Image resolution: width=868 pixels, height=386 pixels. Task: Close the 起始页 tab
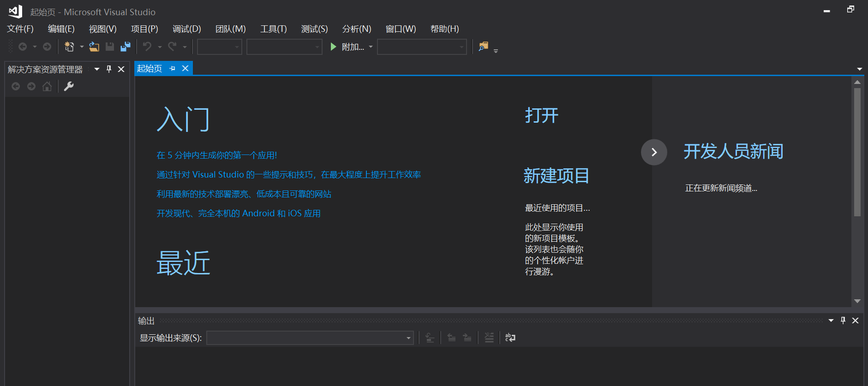[x=185, y=68]
